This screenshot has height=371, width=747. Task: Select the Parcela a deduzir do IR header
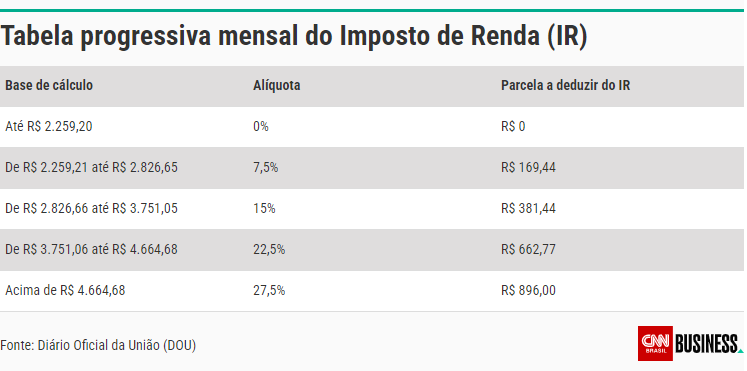[565, 85]
